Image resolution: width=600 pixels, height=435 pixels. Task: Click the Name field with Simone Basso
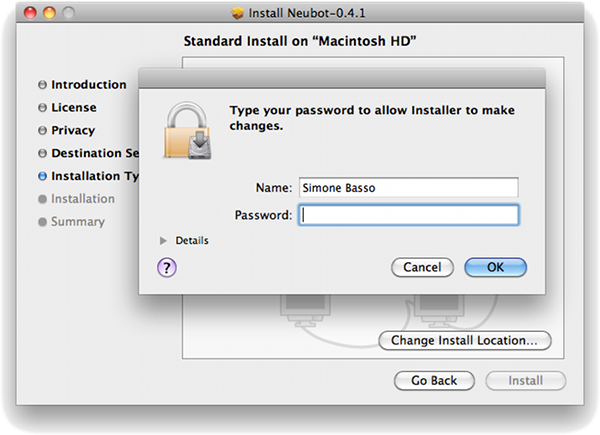(409, 187)
